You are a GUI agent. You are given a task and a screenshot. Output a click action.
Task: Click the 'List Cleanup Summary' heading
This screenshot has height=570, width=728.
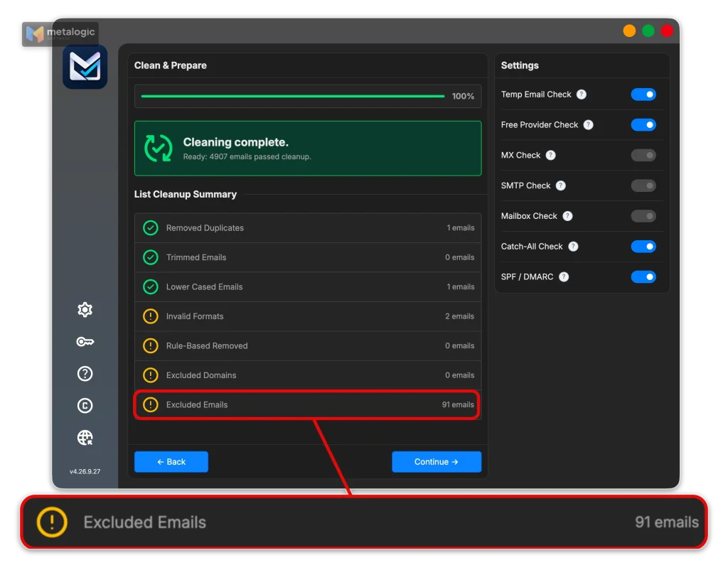point(186,195)
